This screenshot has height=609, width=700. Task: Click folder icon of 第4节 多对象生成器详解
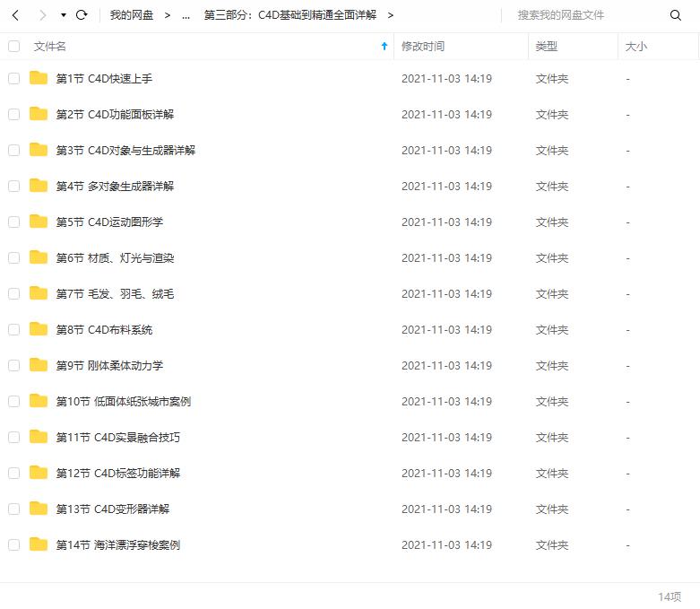coord(39,185)
